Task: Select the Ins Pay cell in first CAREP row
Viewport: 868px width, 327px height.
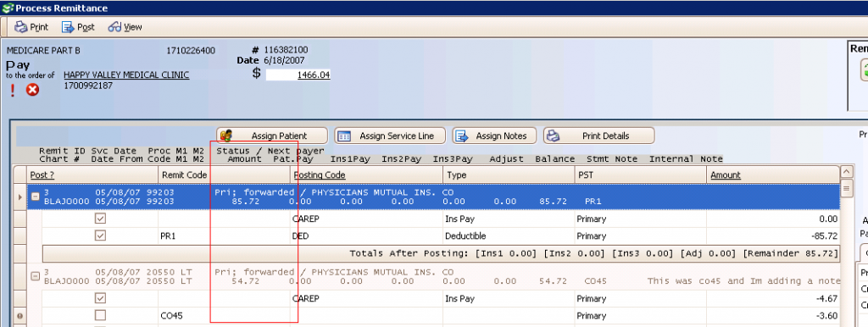Action: [509, 219]
